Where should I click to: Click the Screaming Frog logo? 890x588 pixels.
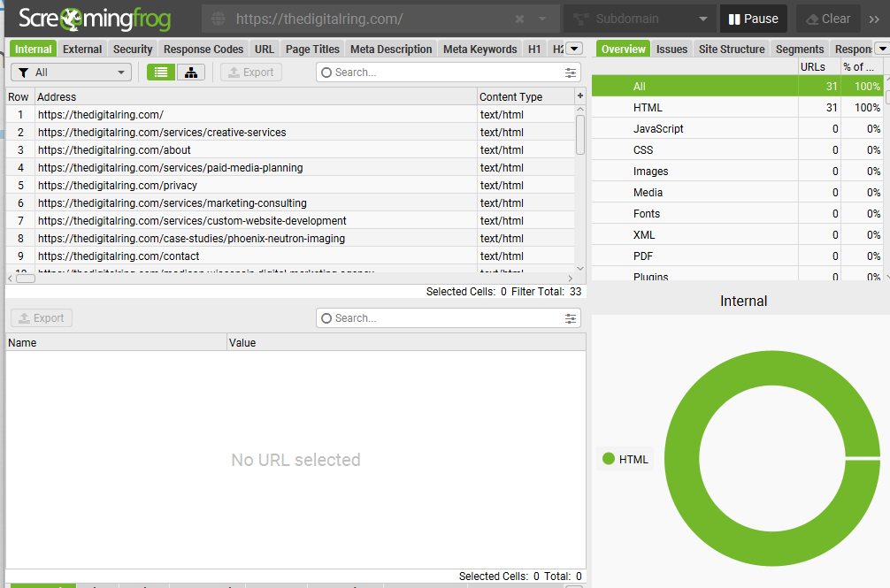(95, 19)
